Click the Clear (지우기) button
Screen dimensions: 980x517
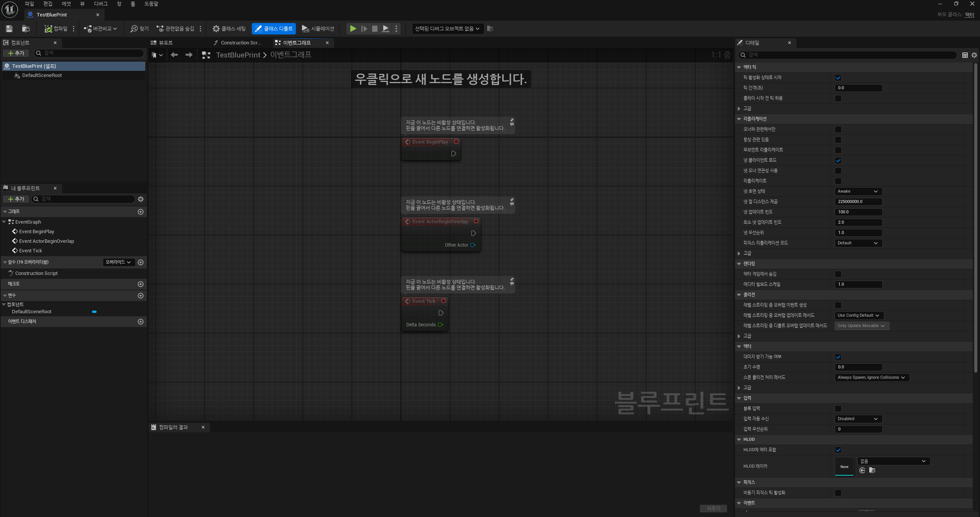[713, 509]
